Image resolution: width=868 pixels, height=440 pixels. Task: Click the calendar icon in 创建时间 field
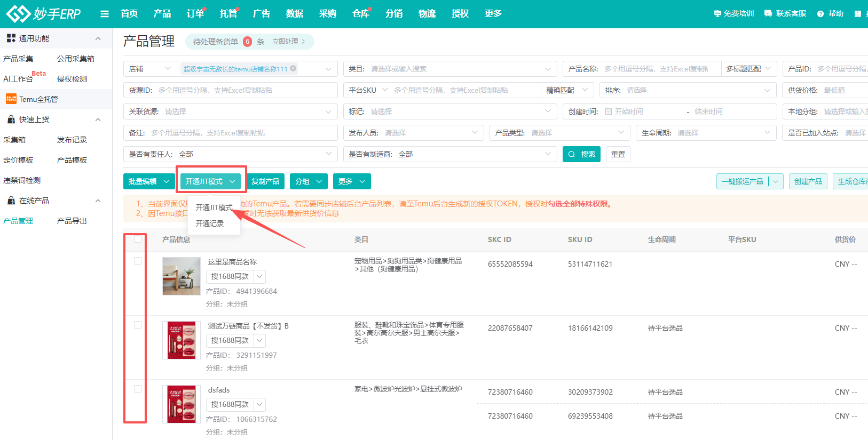pos(608,111)
